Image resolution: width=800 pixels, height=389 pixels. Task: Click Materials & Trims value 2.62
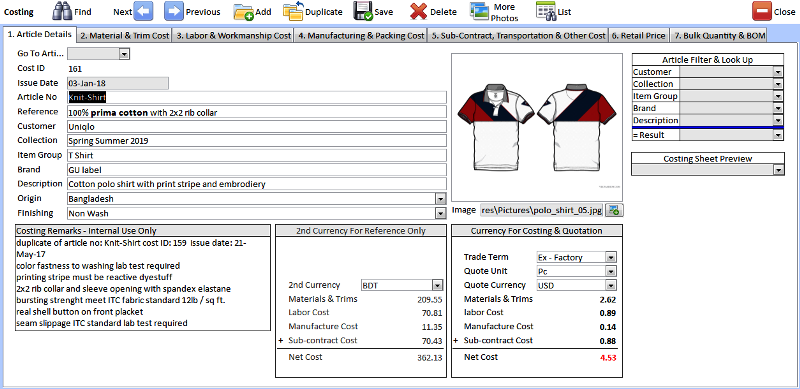tap(608, 300)
